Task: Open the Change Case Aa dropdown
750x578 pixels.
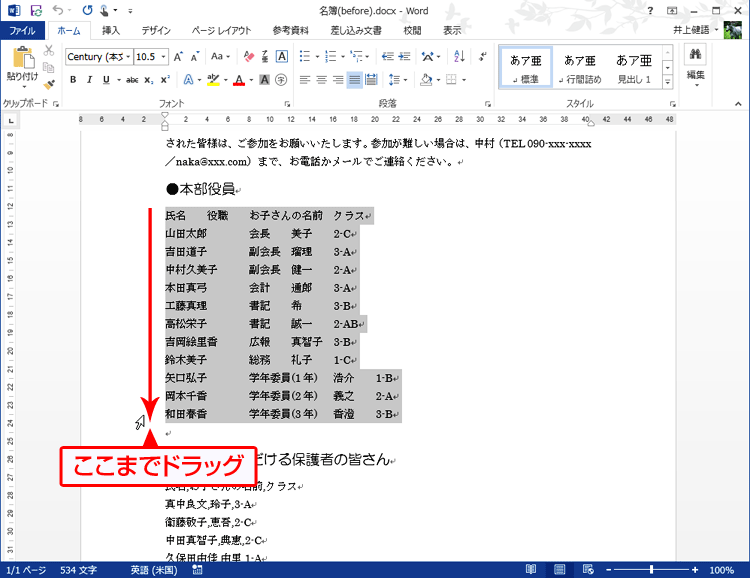Action: pyautogui.click(x=221, y=56)
